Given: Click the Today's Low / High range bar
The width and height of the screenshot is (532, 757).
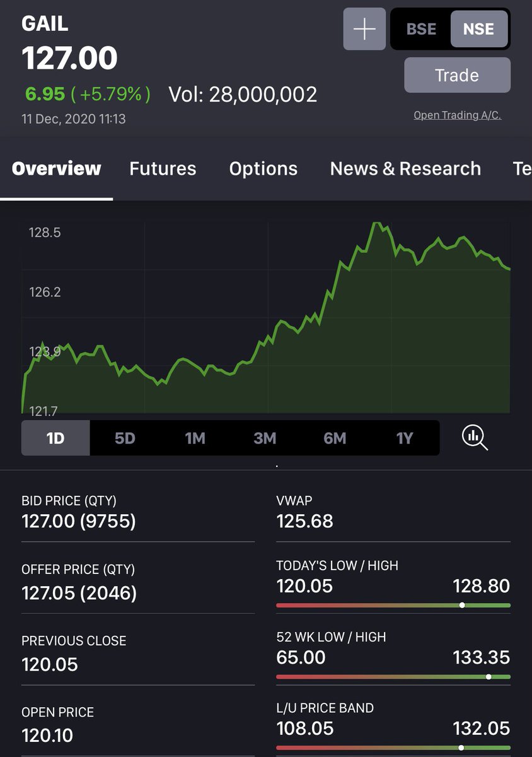Looking at the screenshot, I should point(393,605).
